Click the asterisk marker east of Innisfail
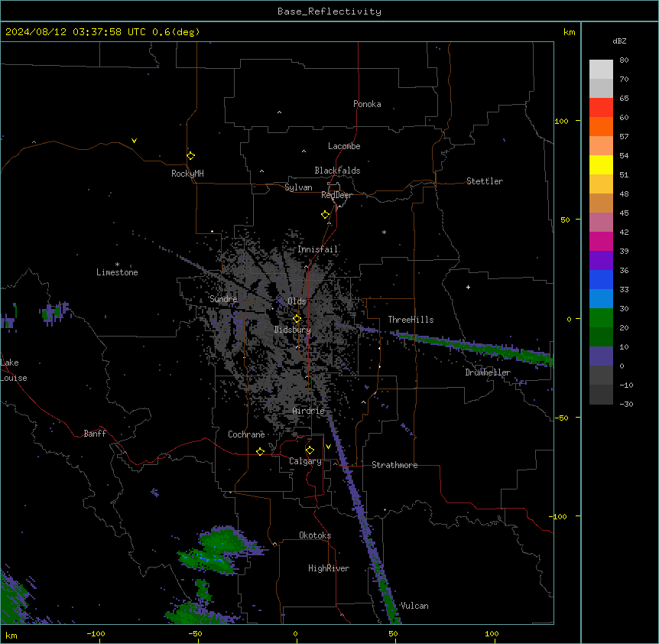 click(x=384, y=232)
